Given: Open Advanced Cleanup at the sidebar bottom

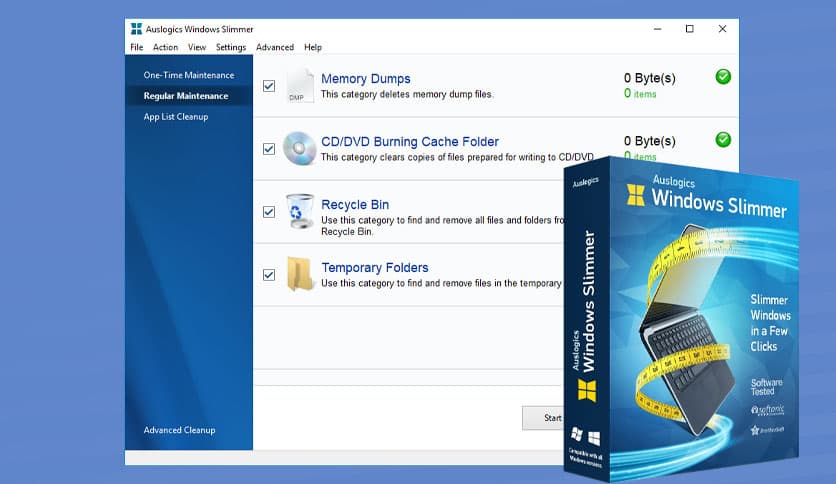Looking at the screenshot, I should pyautogui.click(x=179, y=430).
